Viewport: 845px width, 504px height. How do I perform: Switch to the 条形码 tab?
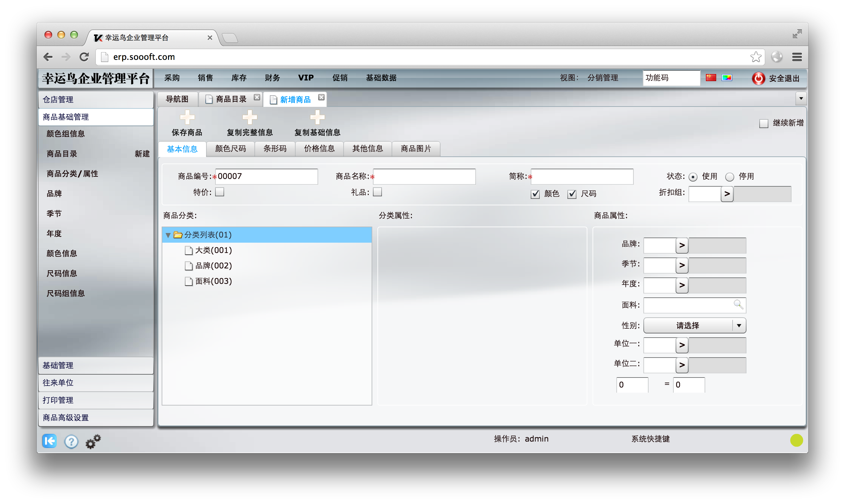pos(275,149)
